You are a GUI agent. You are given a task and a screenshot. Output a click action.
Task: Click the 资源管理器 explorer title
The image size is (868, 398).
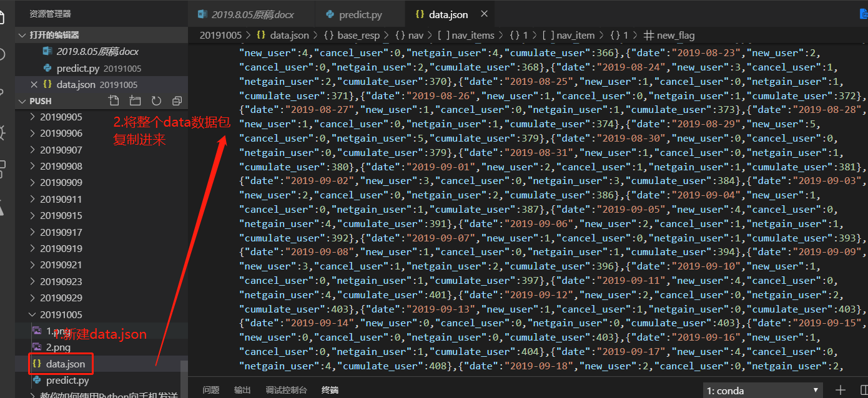pyautogui.click(x=51, y=14)
